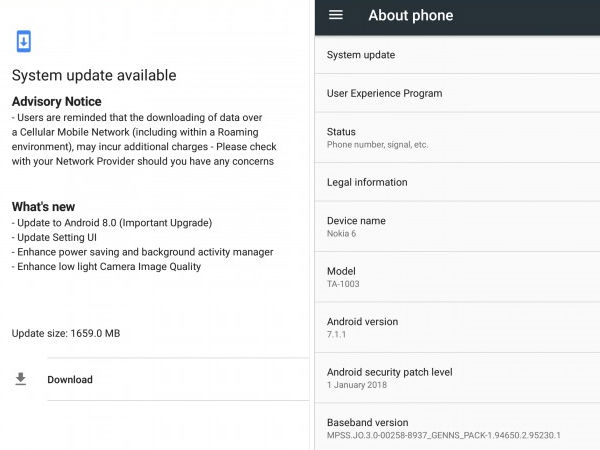The image size is (600, 450).
Task: Select the Model TA-1003 row
Action: (457, 277)
